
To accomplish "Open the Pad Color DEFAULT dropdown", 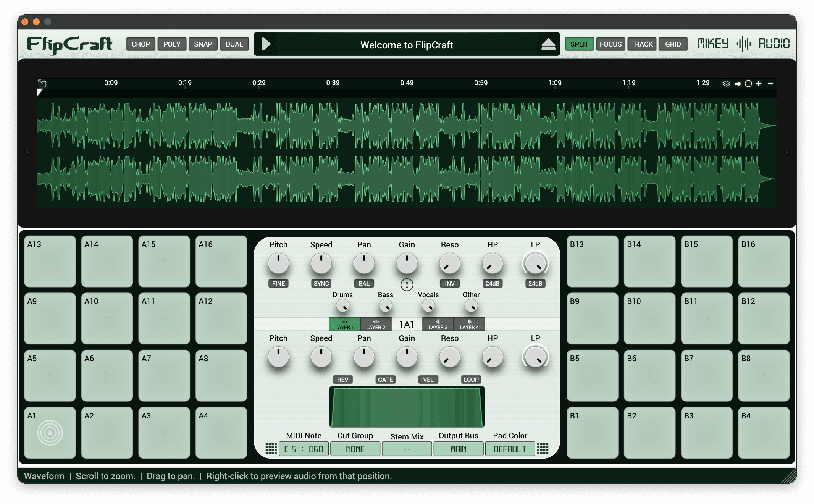I will point(510,449).
